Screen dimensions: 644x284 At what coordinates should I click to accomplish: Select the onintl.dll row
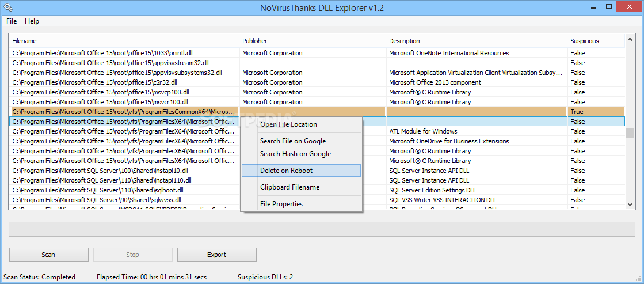[x=317, y=53]
